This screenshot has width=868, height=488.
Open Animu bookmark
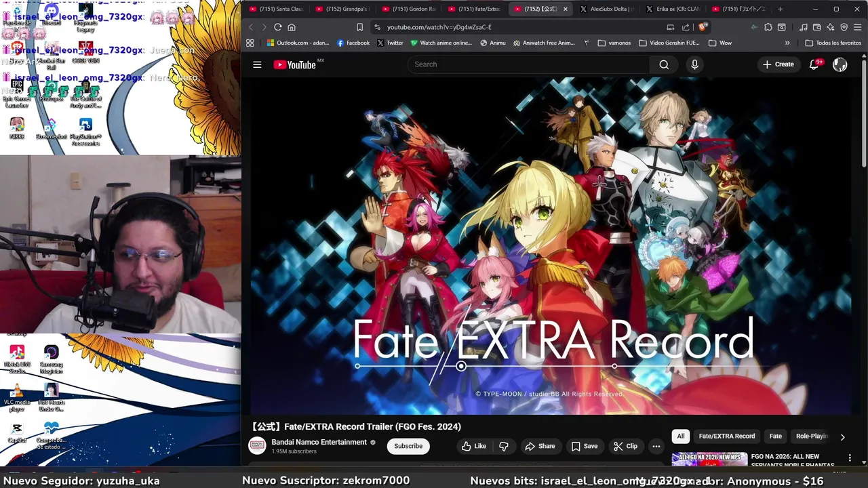tap(493, 43)
